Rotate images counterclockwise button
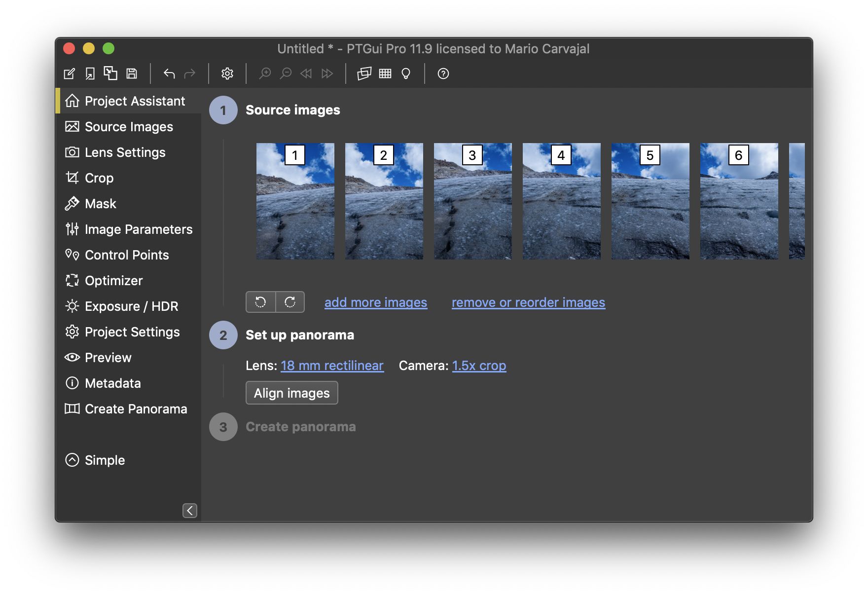868x595 pixels. click(260, 302)
